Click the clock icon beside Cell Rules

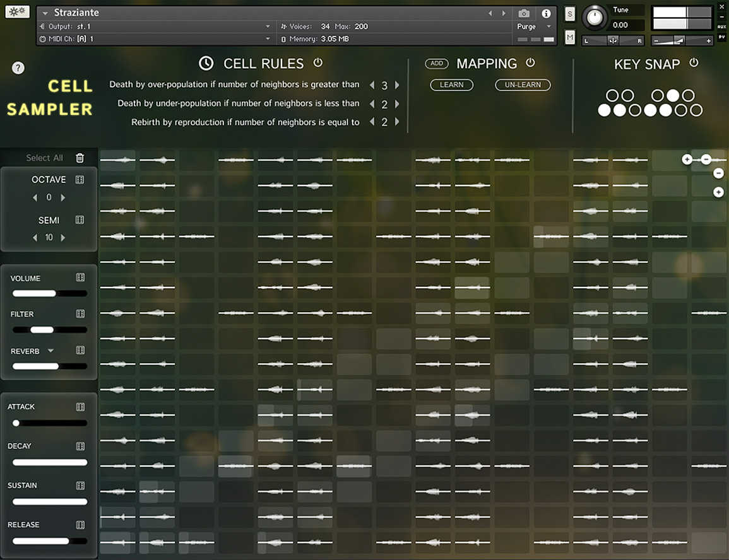click(206, 64)
